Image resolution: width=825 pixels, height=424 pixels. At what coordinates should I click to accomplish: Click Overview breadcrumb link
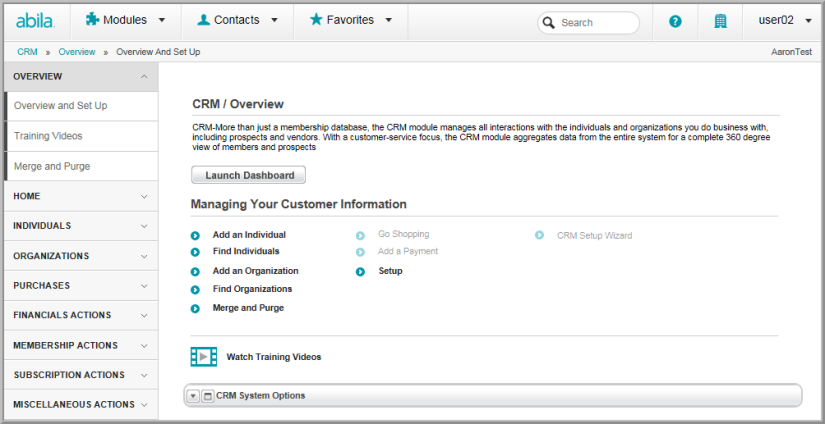77,52
